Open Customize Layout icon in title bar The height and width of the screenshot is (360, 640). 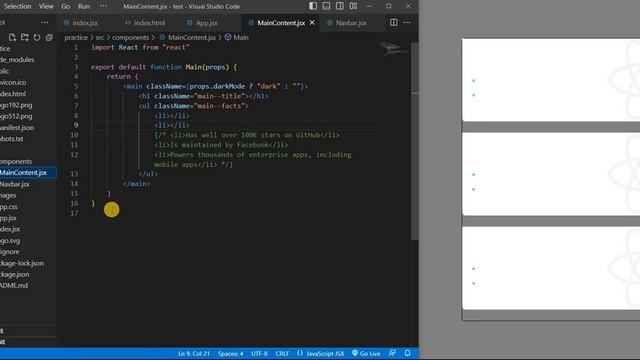tap(353, 6)
